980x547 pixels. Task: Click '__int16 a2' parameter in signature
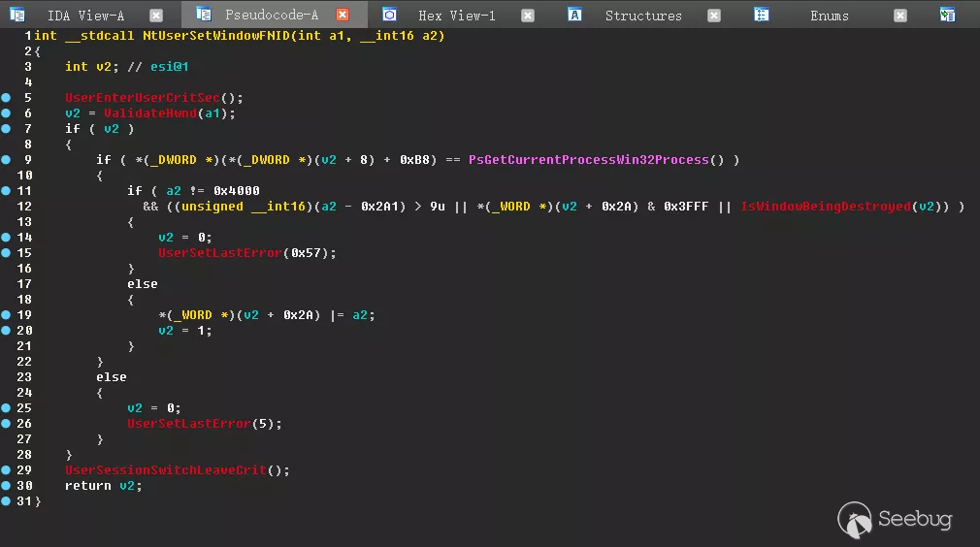coord(399,36)
